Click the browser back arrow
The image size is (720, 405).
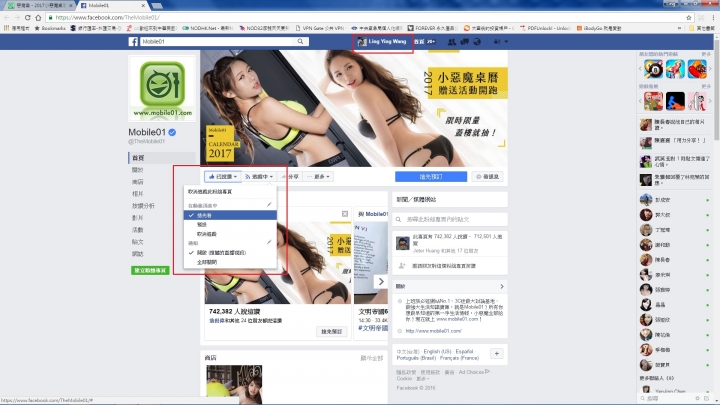click(x=6, y=17)
